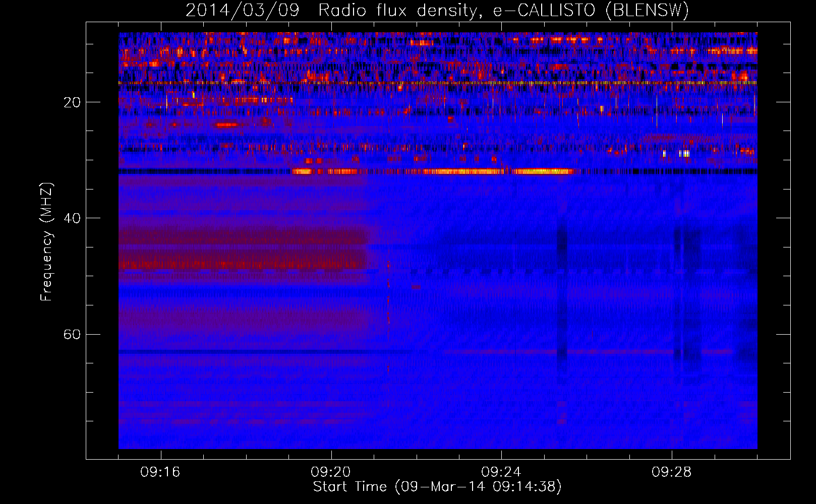Screen dimensions: 816x504
Task: Click the red noise band near 48 MHz
Action: click(x=243, y=263)
